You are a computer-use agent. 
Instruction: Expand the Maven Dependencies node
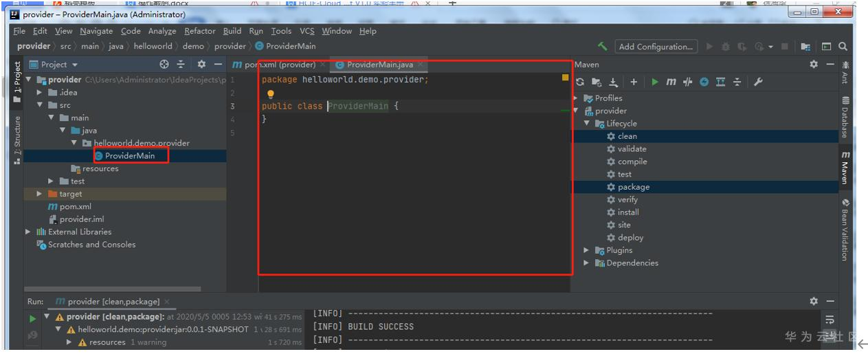click(587, 263)
